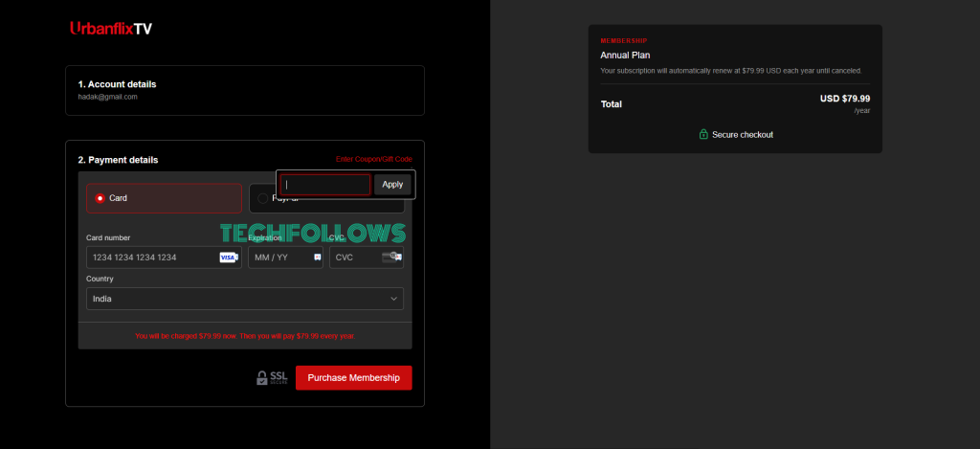Image resolution: width=980 pixels, height=449 pixels.
Task: Click the red MEMBERSHIP label
Action: coord(624,40)
